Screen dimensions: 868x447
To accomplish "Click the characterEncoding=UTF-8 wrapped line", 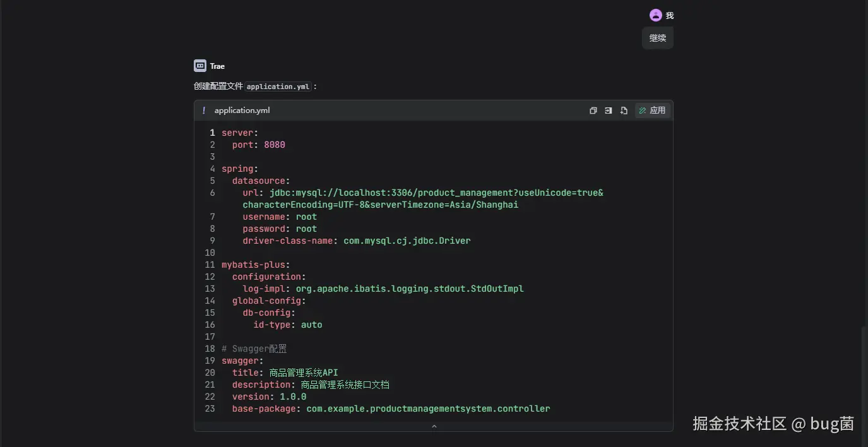I will 381,205.
